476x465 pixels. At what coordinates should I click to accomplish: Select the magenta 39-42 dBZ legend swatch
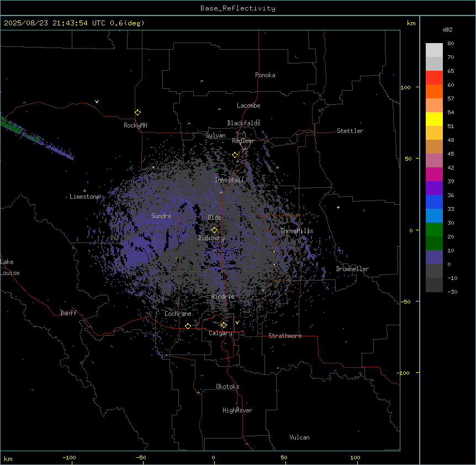(x=434, y=174)
